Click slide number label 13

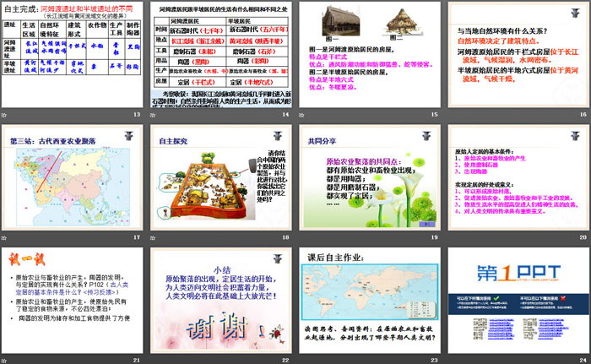click(137, 114)
